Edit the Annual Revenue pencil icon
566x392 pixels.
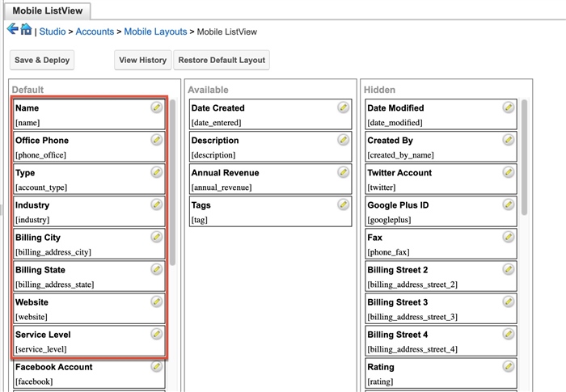coord(344,172)
